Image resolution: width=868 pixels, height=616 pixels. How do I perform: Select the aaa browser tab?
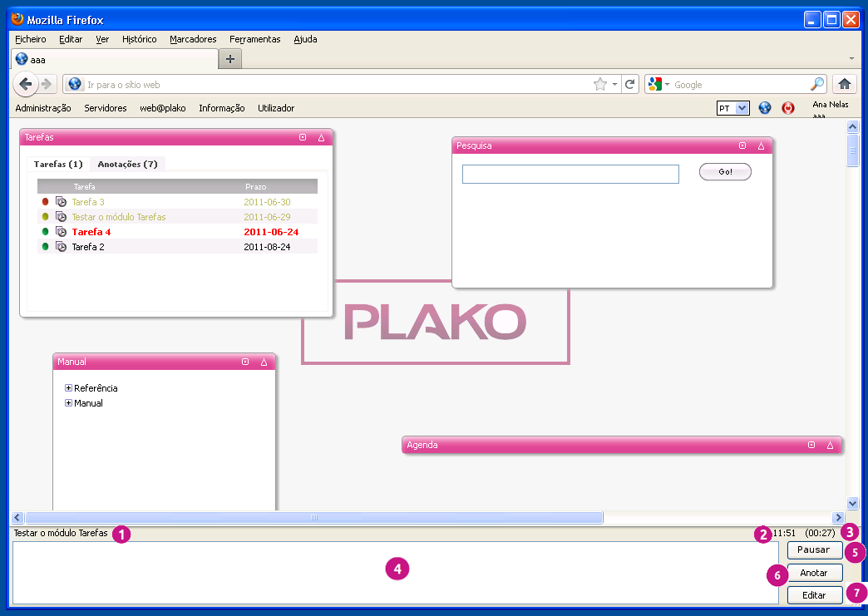(115, 59)
